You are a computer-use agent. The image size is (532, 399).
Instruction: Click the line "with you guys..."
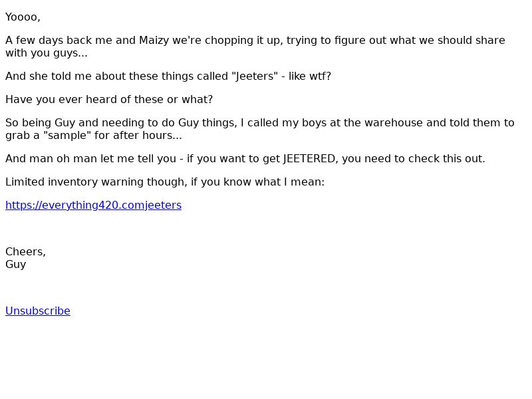pos(47,53)
